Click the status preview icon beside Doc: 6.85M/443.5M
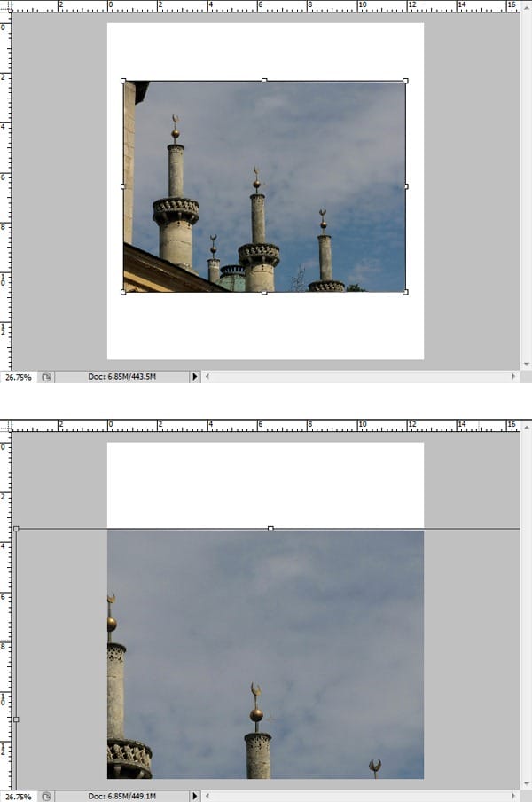Screen dimensions: 532x802 pos(46,377)
